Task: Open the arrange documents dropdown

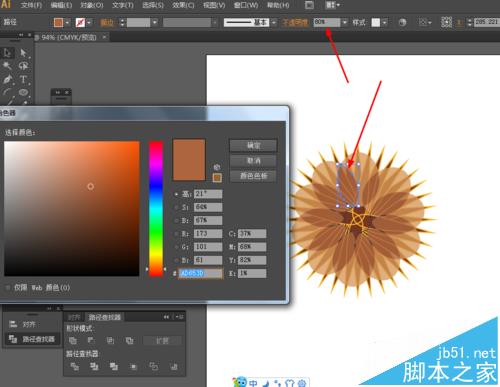Action: (332, 5)
